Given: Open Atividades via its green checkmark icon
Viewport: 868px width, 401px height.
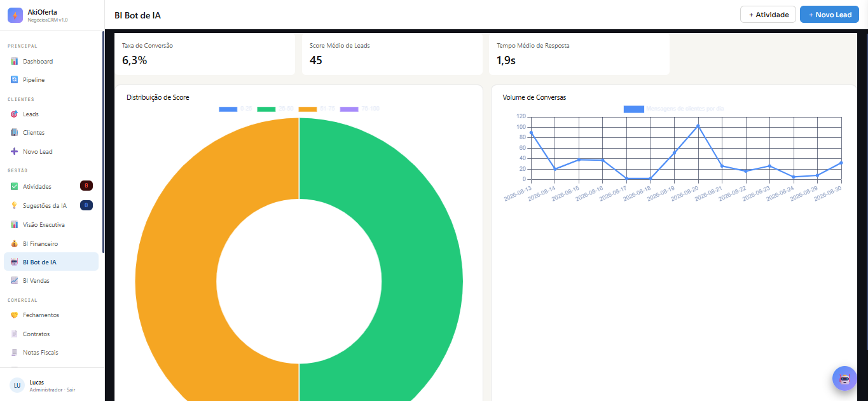Looking at the screenshot, I should point(15,187).
